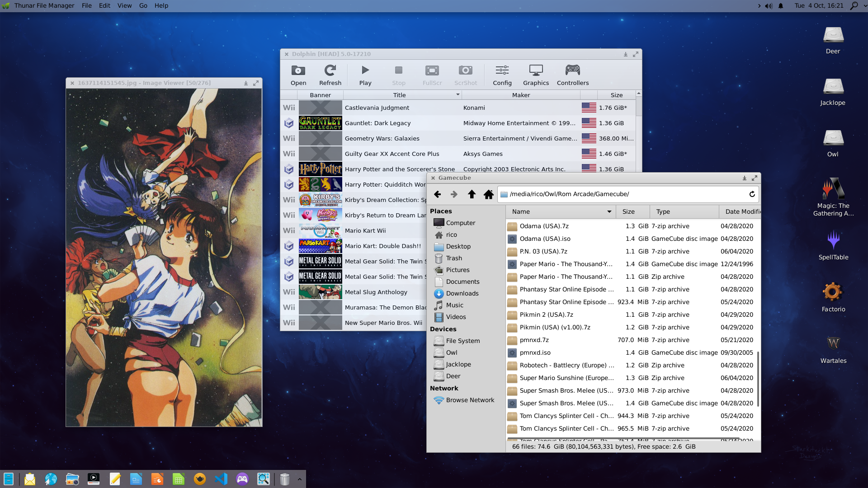Go back in the Thunar Gamecube window
Image resolution: width=868 pixels, height=488 pixels.
[437, 194]
